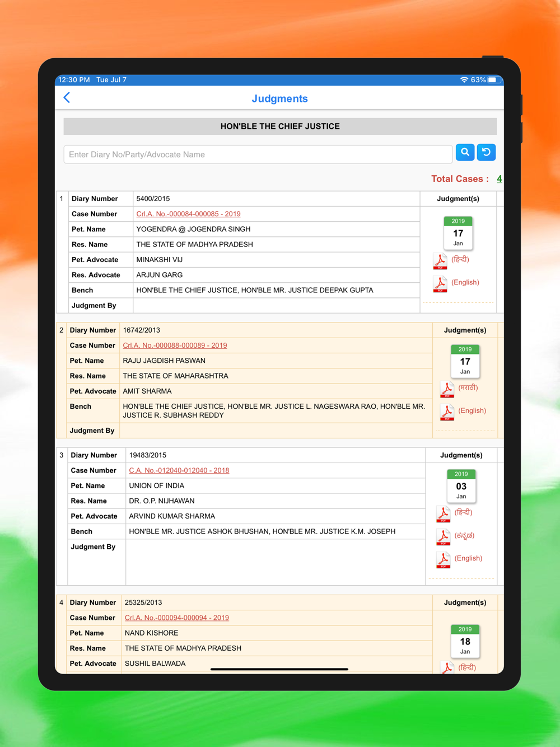Select diary number 16742/2013
Image resolution: width=560 pixels, height=747 pixels.
[x=141, y=330]
